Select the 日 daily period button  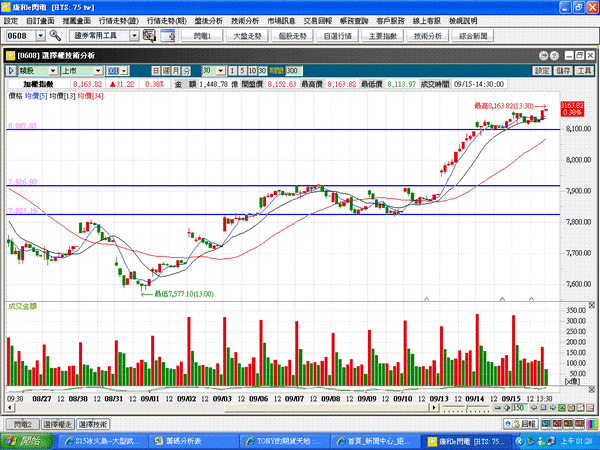tap(156, 71)
